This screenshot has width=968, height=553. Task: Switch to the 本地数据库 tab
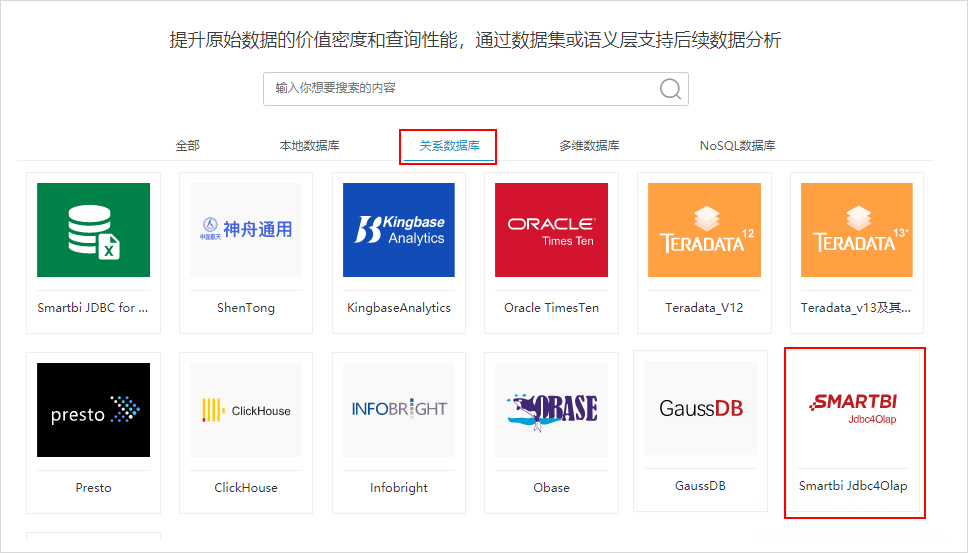(309, 146)
